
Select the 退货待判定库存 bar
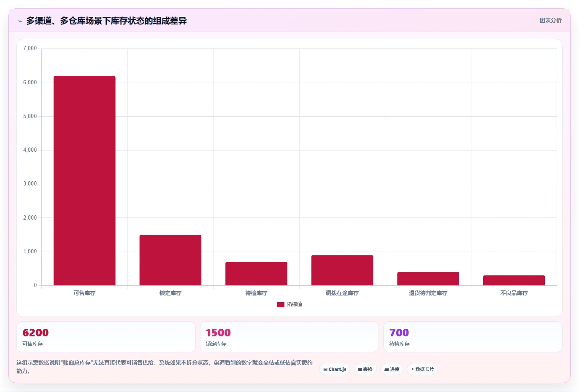[428, 279]
